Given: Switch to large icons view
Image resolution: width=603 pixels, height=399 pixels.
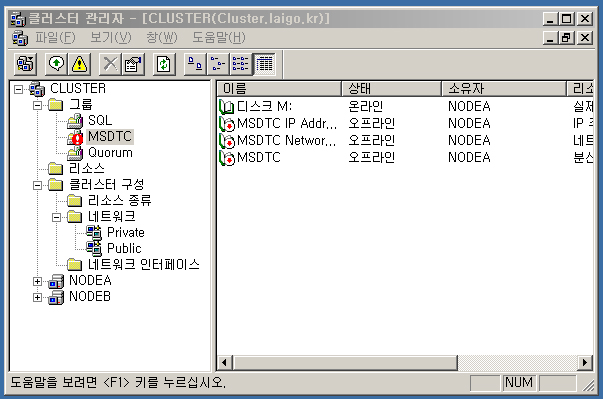Looking at the screenshot, I should tap(195, 64).
